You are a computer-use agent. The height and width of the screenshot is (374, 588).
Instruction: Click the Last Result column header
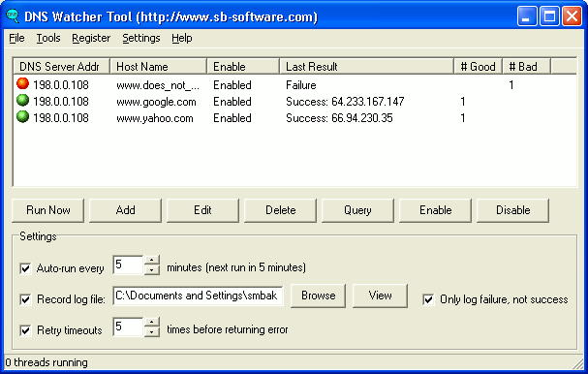[366, 67]
